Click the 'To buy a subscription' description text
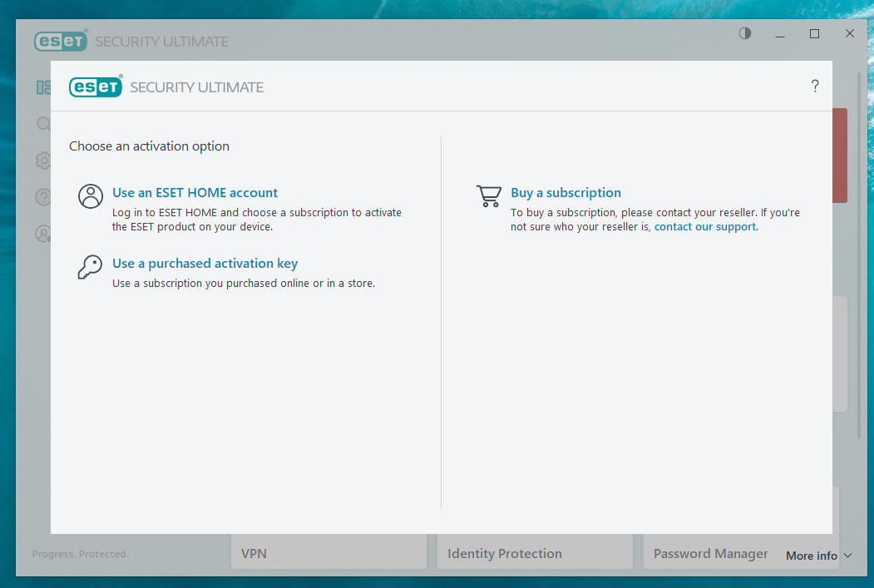This screenshot has height=588, width=874. (x=655, y=220)
